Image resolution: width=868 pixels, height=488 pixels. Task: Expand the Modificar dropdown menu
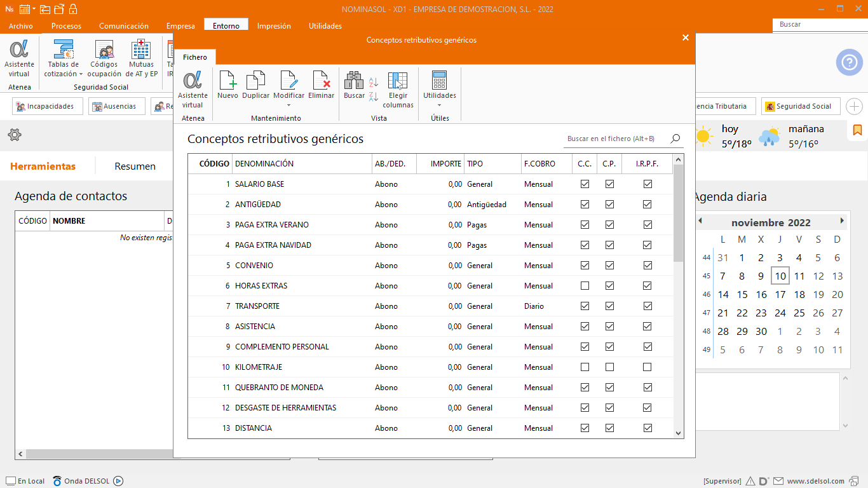289,105
